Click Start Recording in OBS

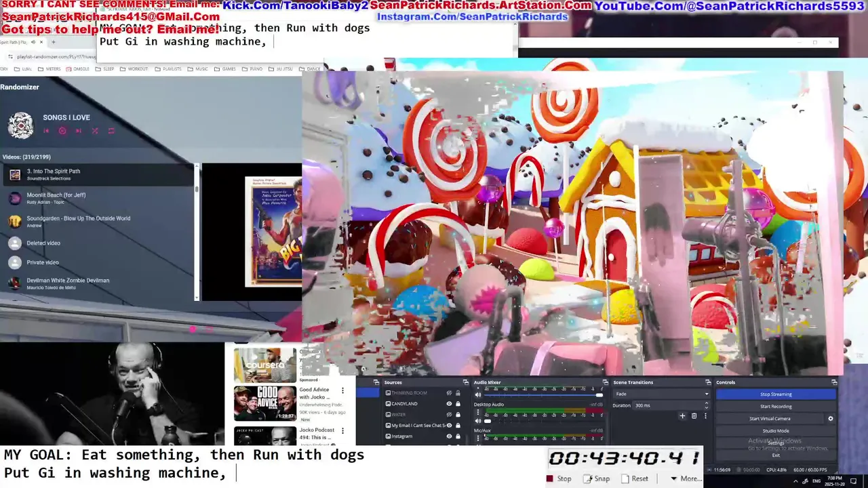pyautogui.click(x=776, y=406)
